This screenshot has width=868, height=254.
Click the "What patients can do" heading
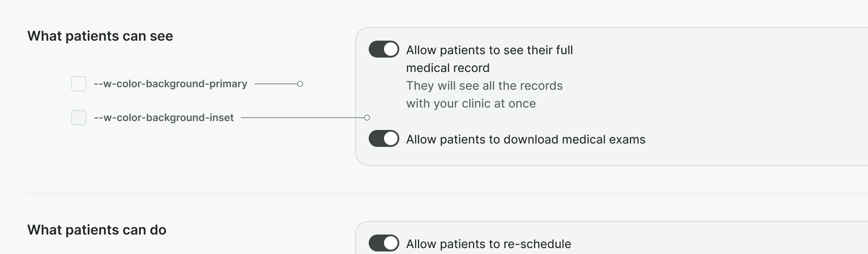[x=97, y=230]
